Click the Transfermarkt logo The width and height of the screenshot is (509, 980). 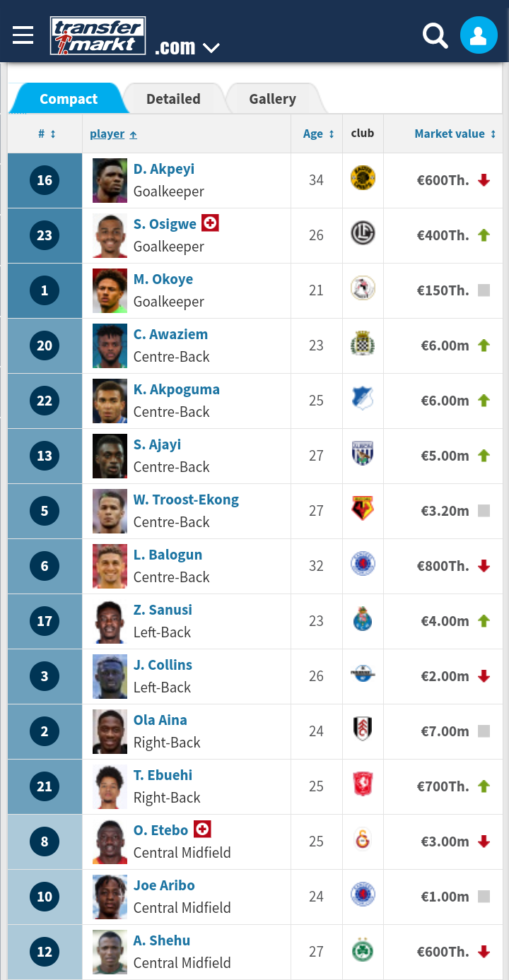pyautogui.click(x=98, y=36)
